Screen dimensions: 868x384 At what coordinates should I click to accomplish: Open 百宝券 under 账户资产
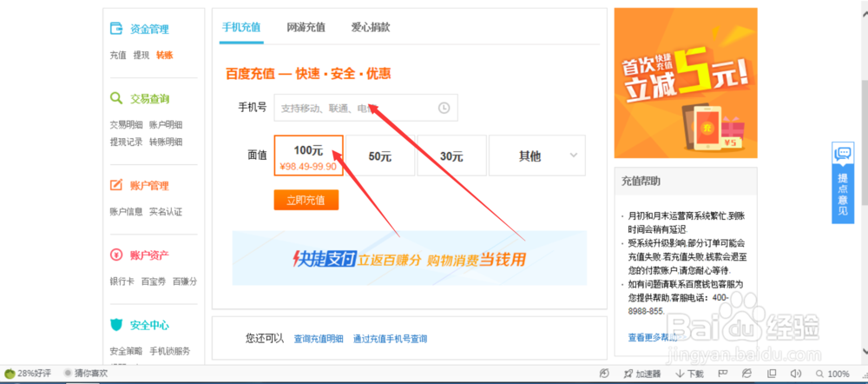point(154,281)
